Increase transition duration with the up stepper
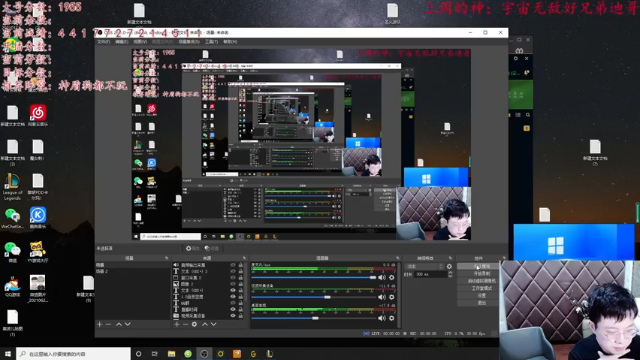The height and width of the screenshot is (360, 640). (450, 273)
